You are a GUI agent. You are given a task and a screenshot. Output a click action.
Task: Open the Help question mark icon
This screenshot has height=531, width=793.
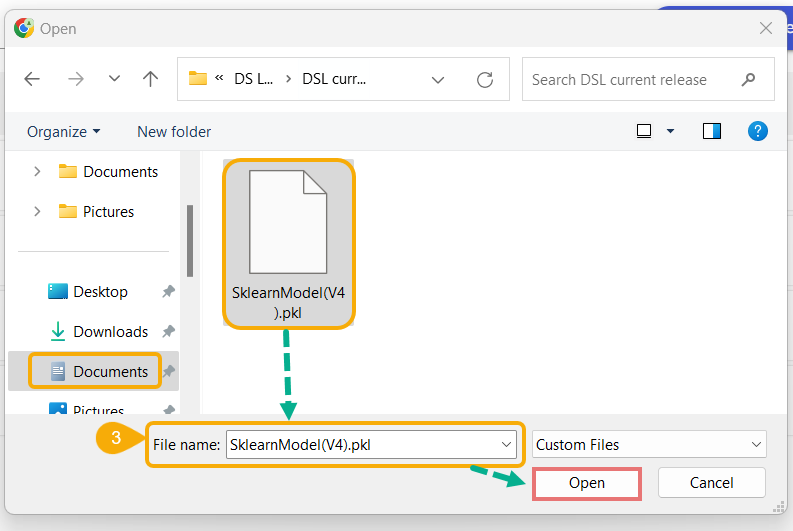point(758,131)
